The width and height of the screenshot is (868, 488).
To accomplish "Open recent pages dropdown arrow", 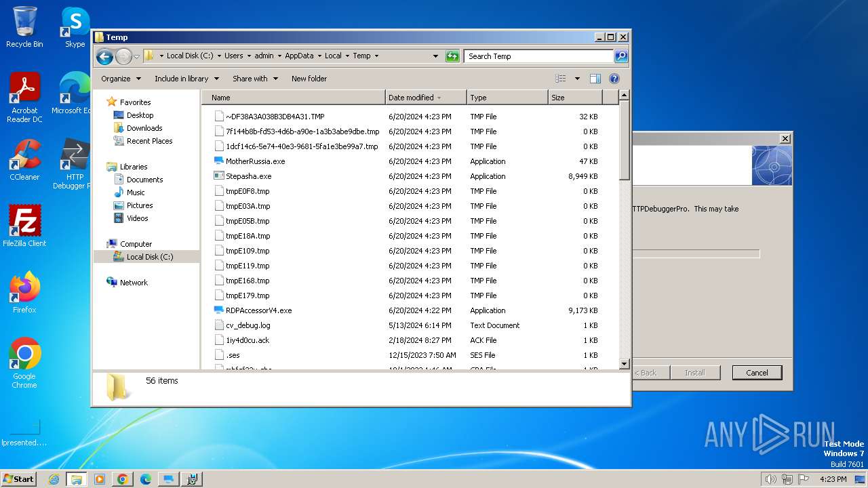I will 136,56.
